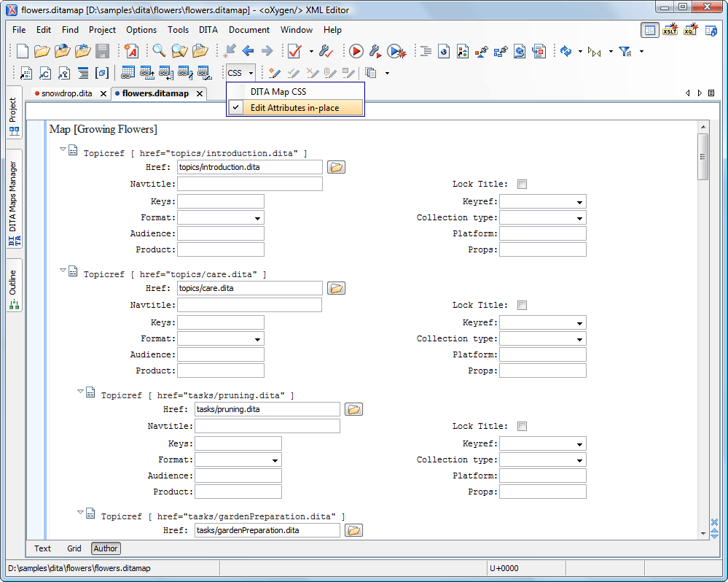Click Navtitle field of introduction.dita topicref
Screen dimensions: 728x582
point(250,184)
